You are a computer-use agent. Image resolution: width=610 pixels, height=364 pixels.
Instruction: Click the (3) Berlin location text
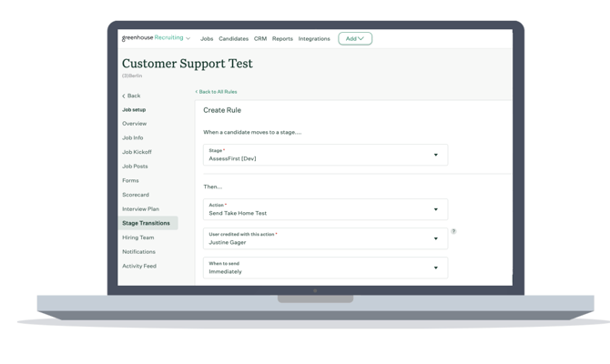(x=132, y=76)
